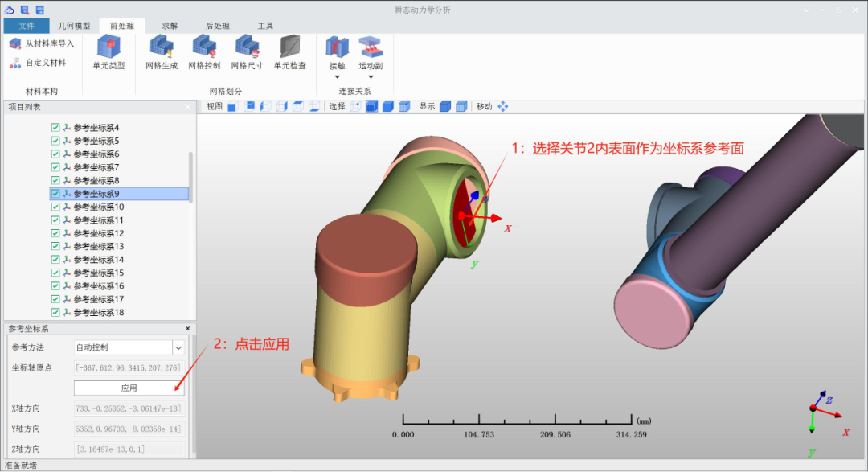Expand the 运动副 dropdown arrow
868x472 pixels.
pyautogui.click(x=371, y=77)
